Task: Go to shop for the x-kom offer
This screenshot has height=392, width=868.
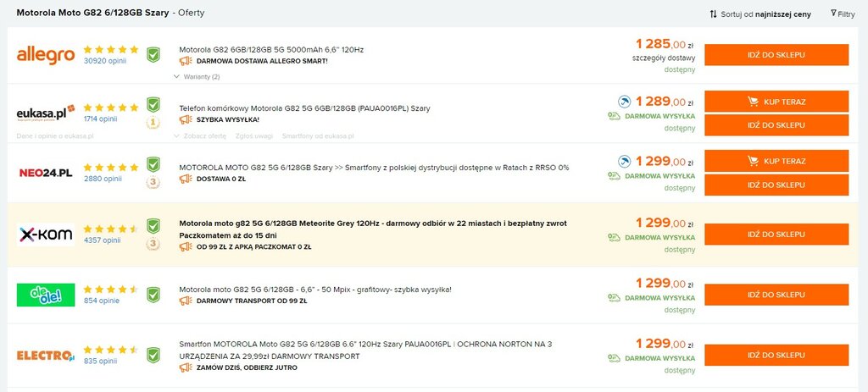Action: (776, 235)
